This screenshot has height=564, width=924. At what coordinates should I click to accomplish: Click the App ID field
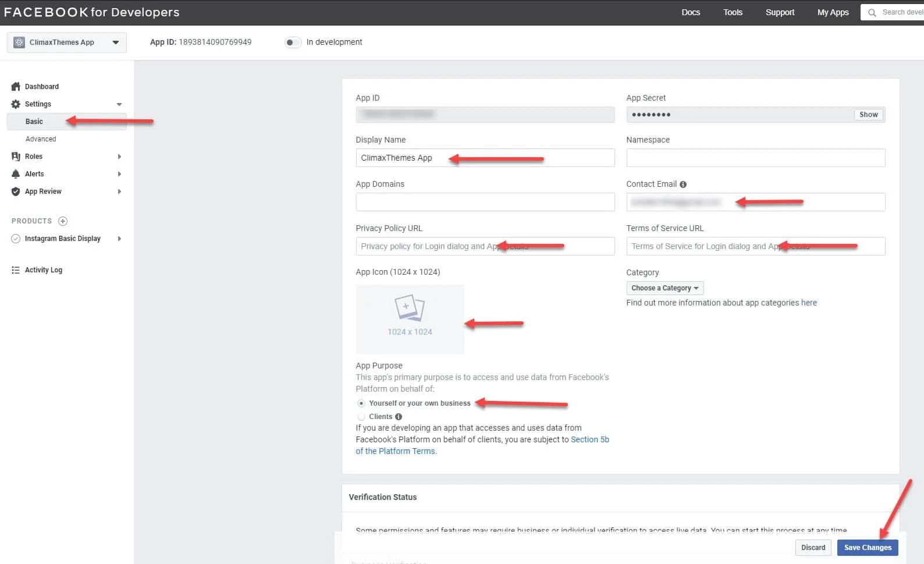(485, 115)
